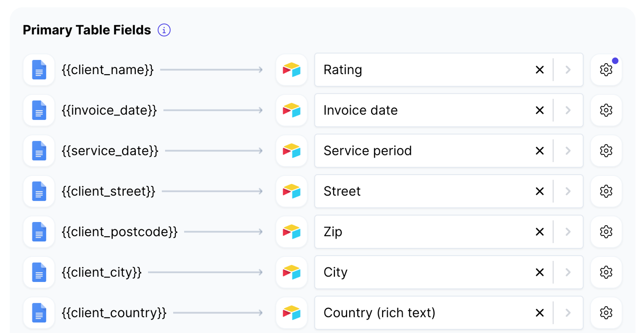This screenshot has width=644, height=333.
Task: Expand the Rating field selector chevron
Action: (x=569, y=70)
